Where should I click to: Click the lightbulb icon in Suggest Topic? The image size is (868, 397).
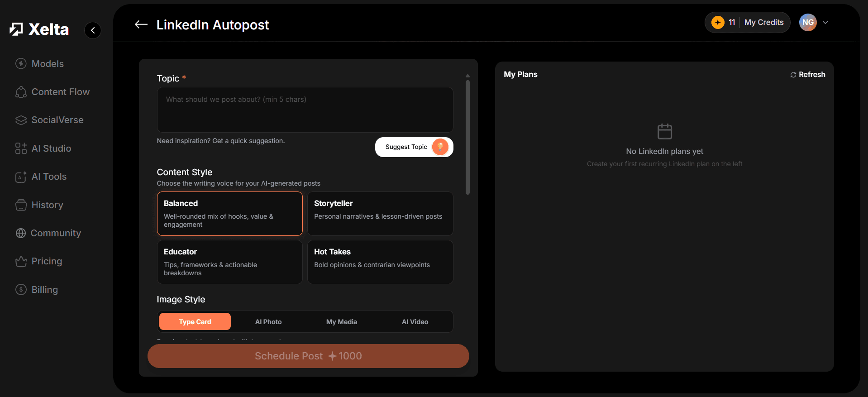pyautogui.click(x=440, y=147)
